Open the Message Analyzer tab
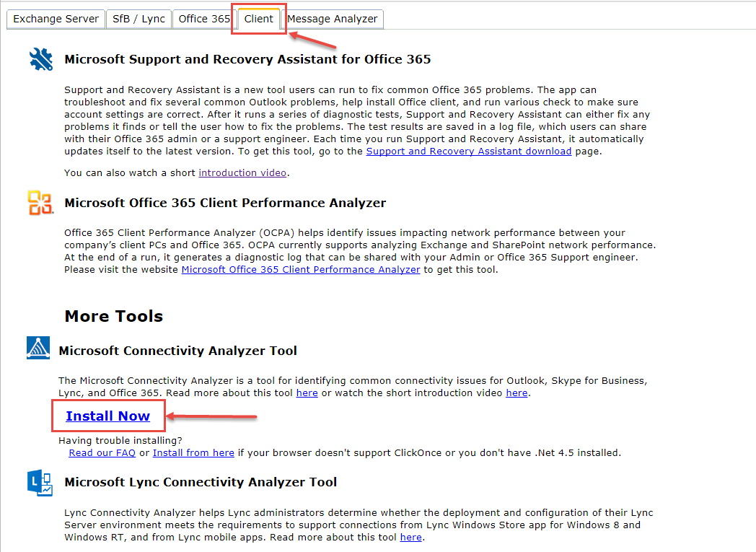The width and height of the screenshot is (756, 552). (x=333, y=19)
